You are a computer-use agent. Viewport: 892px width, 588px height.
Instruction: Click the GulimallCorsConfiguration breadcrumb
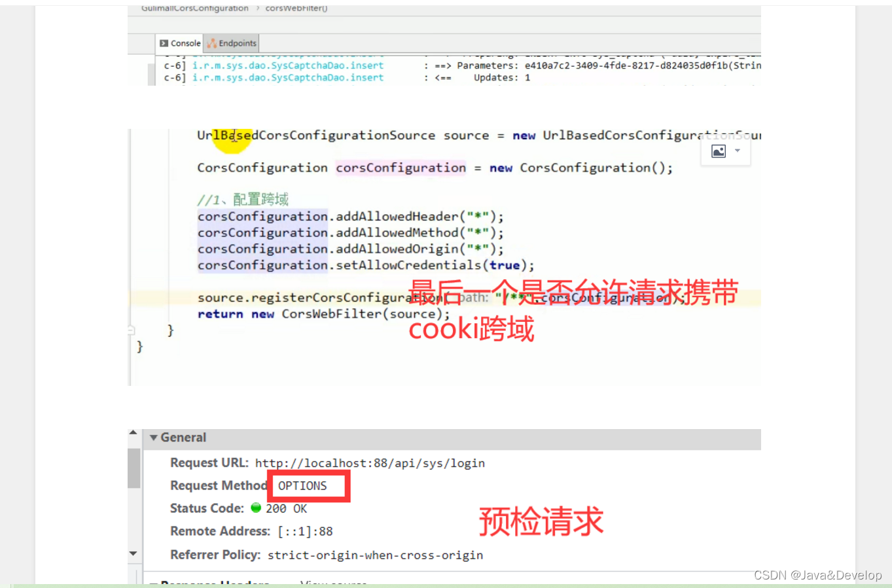tap(195, 8)
